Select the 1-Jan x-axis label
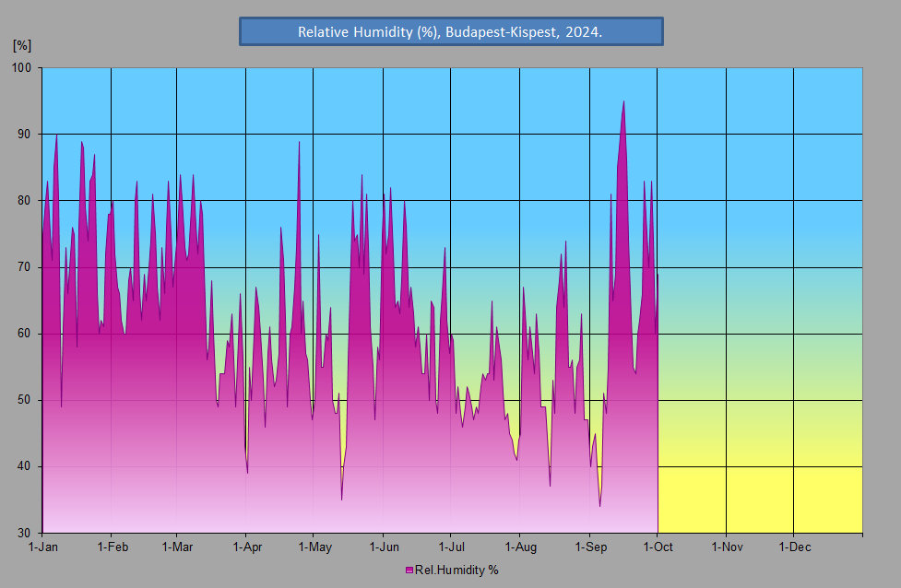The height and width of the screenshot is (588, 901). (x=43, y=547)
